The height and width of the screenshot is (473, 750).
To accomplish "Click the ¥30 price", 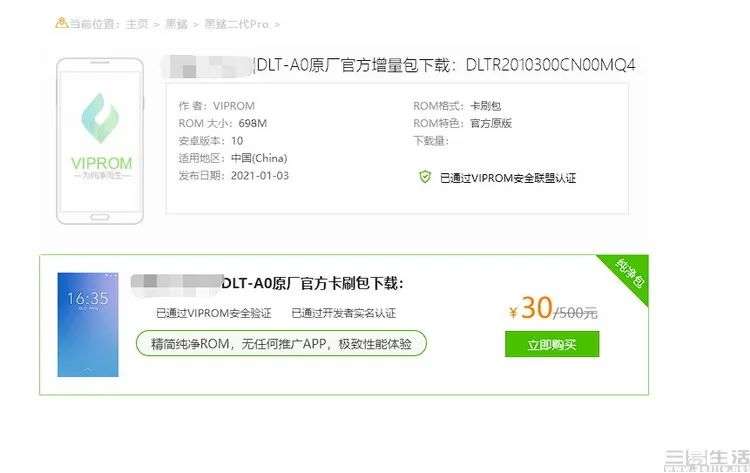I will click(531, 308).
